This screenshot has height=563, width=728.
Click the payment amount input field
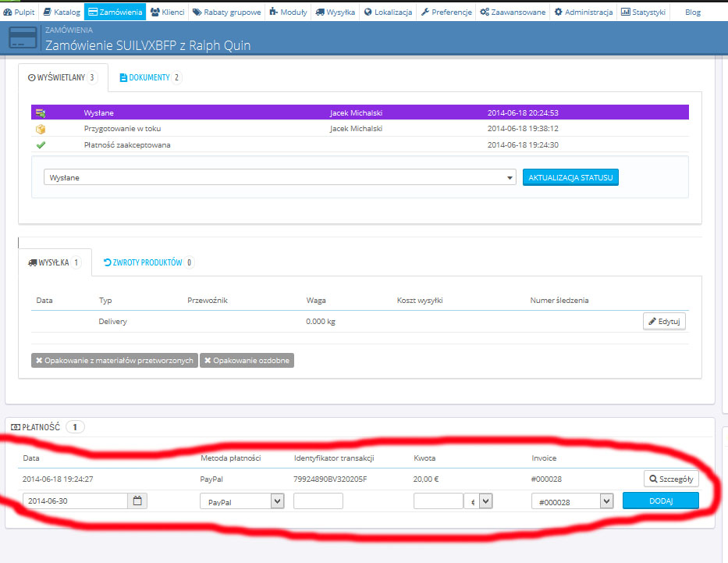(439, 501)
